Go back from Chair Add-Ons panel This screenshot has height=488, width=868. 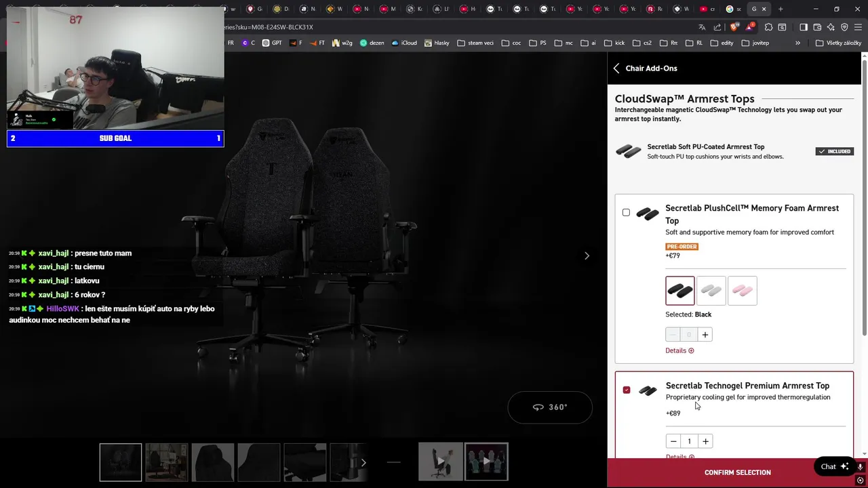[616, 68]
